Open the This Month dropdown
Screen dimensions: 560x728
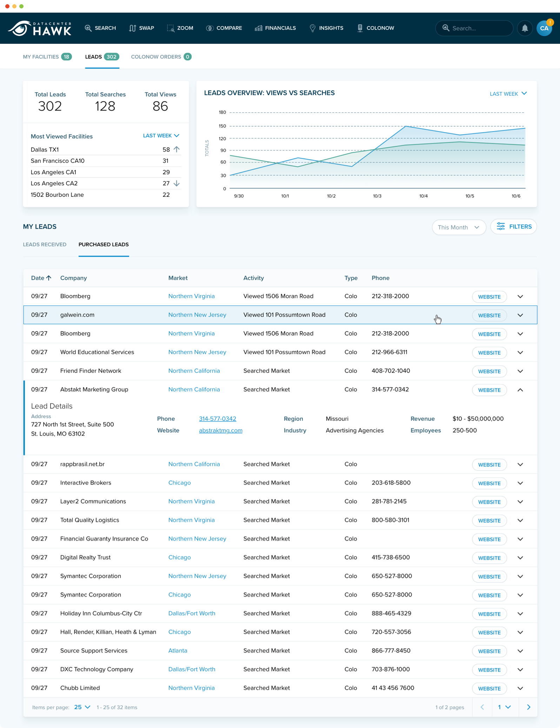coord(459,227)
